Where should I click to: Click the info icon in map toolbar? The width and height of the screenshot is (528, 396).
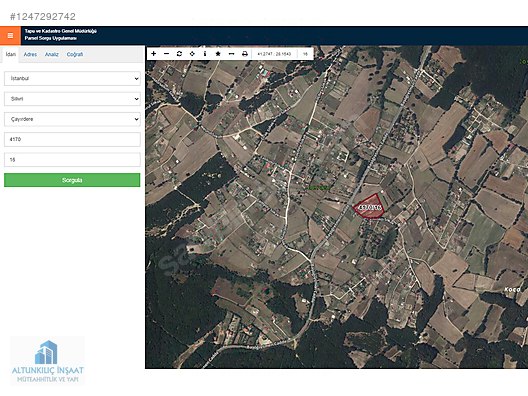click(x=205, y=54)
